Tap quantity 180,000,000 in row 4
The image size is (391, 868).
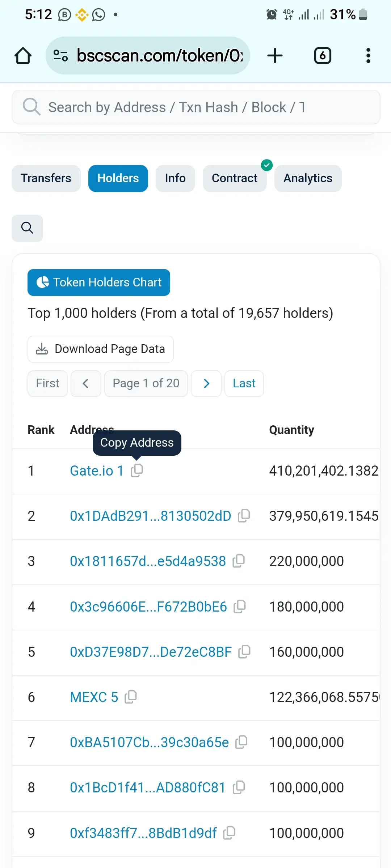[306, 607]
